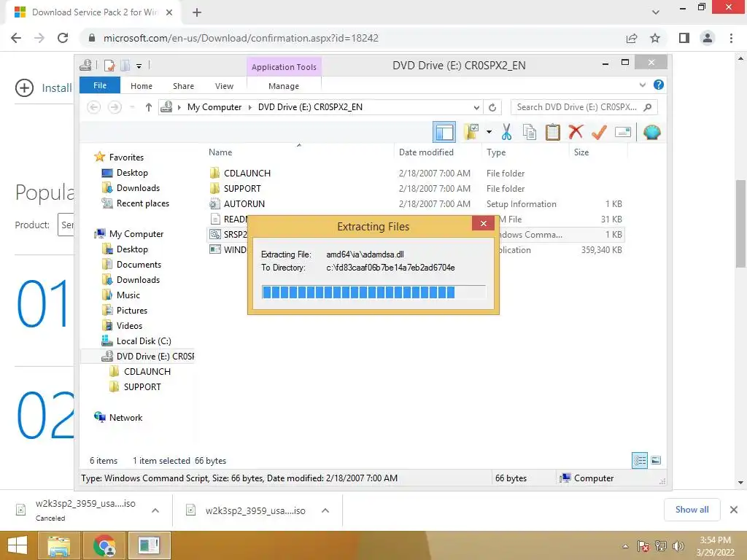Sort by the Date modified column header
This screenshot has height=560, width=747.
tap(426, 152)
